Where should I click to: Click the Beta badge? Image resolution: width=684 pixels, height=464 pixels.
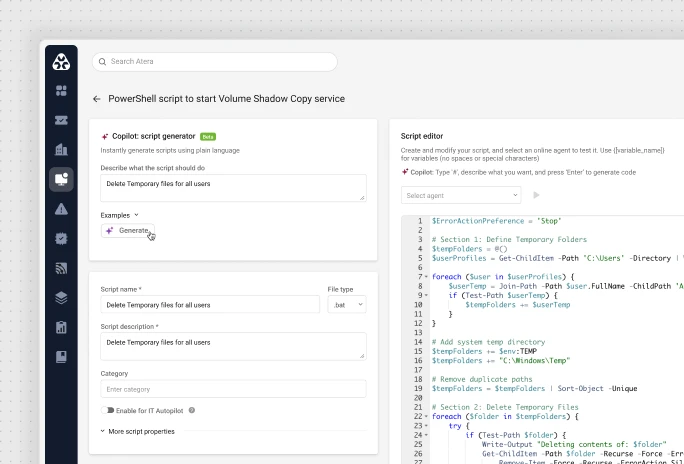(208, 136)
